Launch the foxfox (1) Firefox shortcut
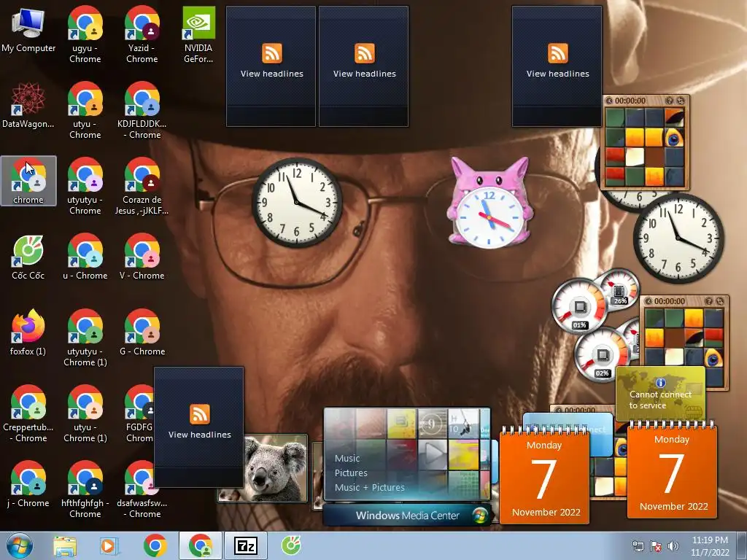 pos(28,332)
